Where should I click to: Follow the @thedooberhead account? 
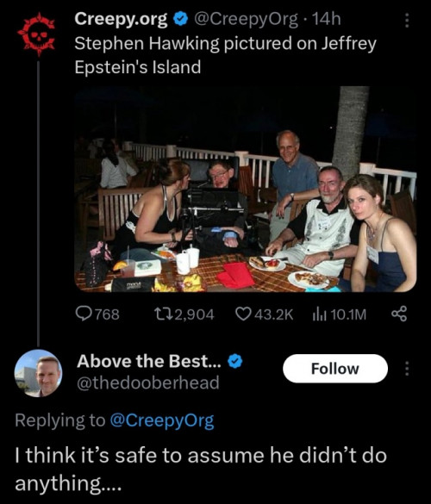point(334,369)
